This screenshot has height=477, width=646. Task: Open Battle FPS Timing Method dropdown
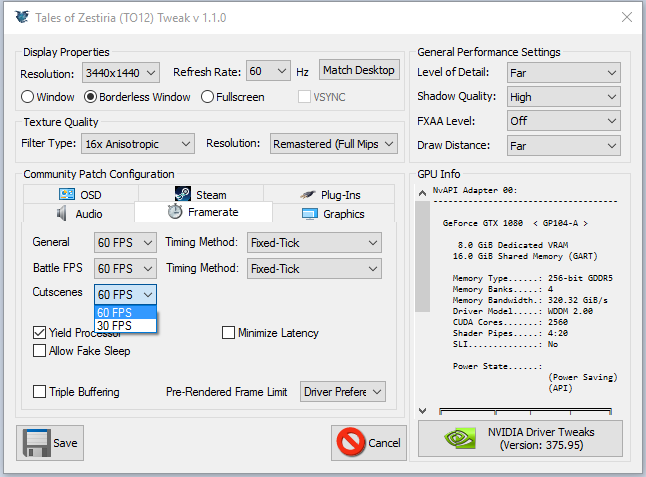(314, 269)
